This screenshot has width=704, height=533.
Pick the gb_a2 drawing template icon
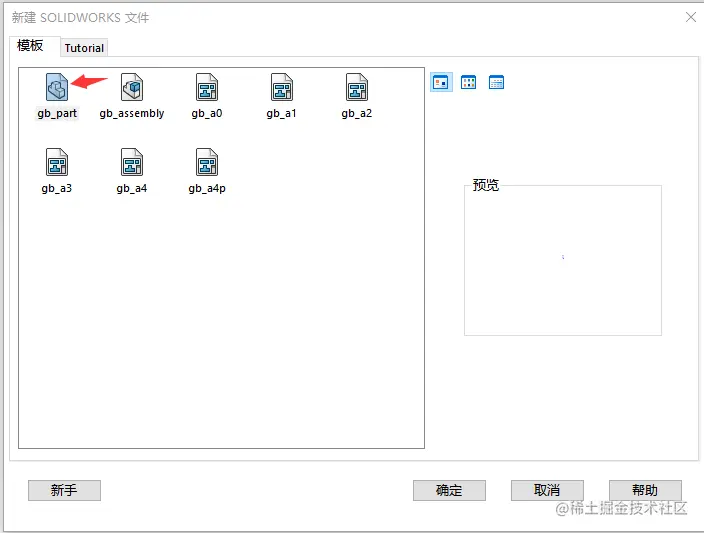point(357,87)
